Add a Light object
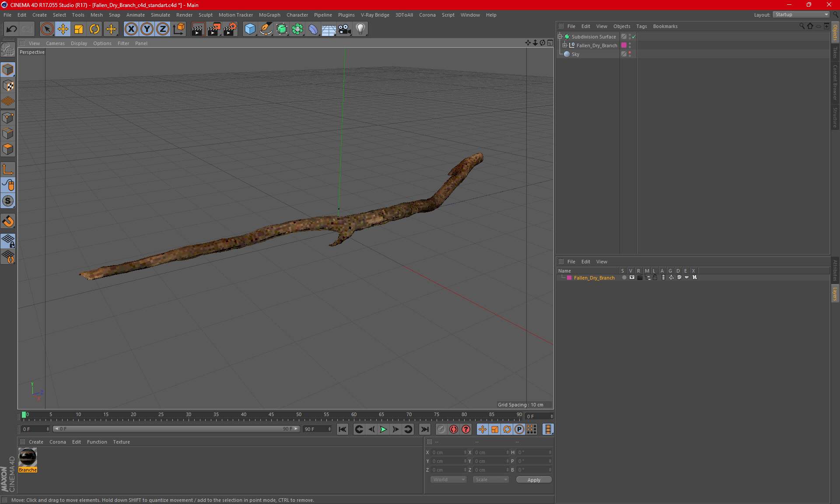840x504 pixels. tap(360, 29)
